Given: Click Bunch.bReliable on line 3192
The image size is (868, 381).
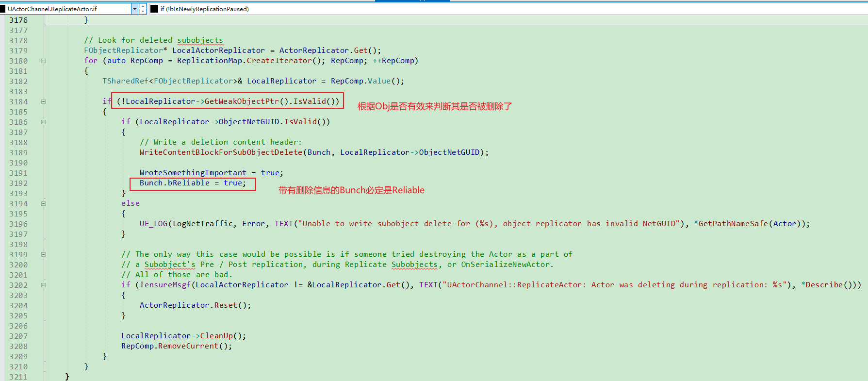Looking at the screenshot, I should [x=175, y=183].
